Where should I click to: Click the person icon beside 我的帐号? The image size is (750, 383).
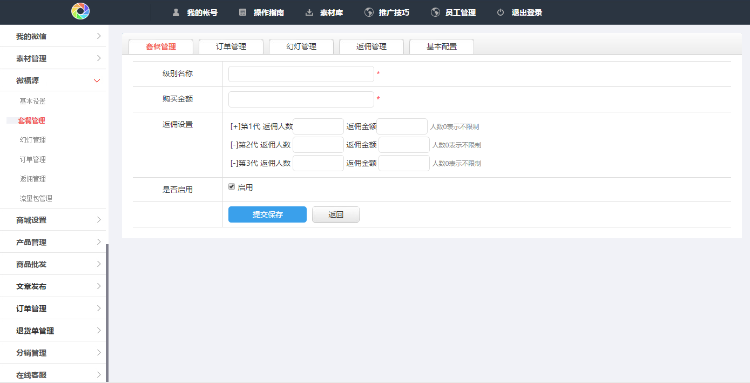[x=176, y=12]
